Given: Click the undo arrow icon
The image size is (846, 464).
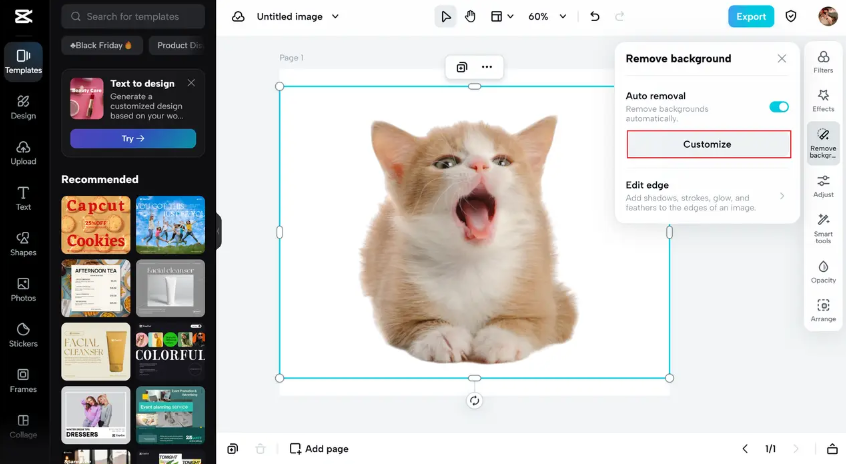Looking at the screenshot, I should tap(595, 16).
